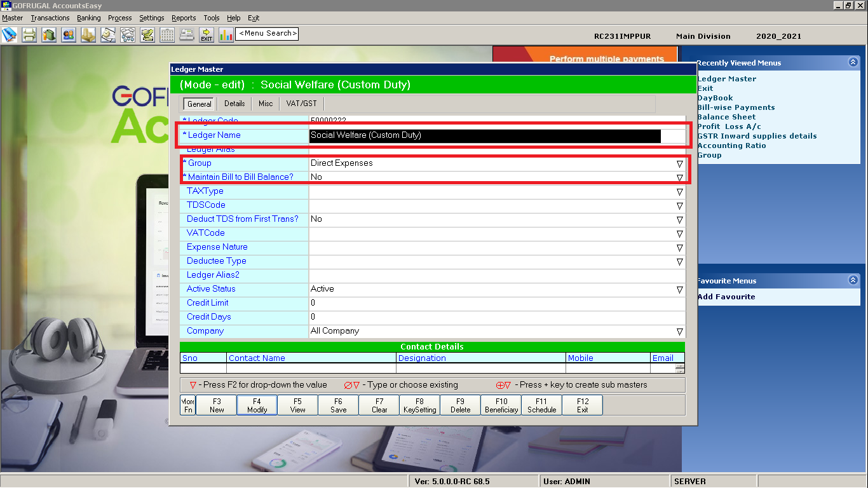Open the colored bar chart toolbar icon

[226, 34]
